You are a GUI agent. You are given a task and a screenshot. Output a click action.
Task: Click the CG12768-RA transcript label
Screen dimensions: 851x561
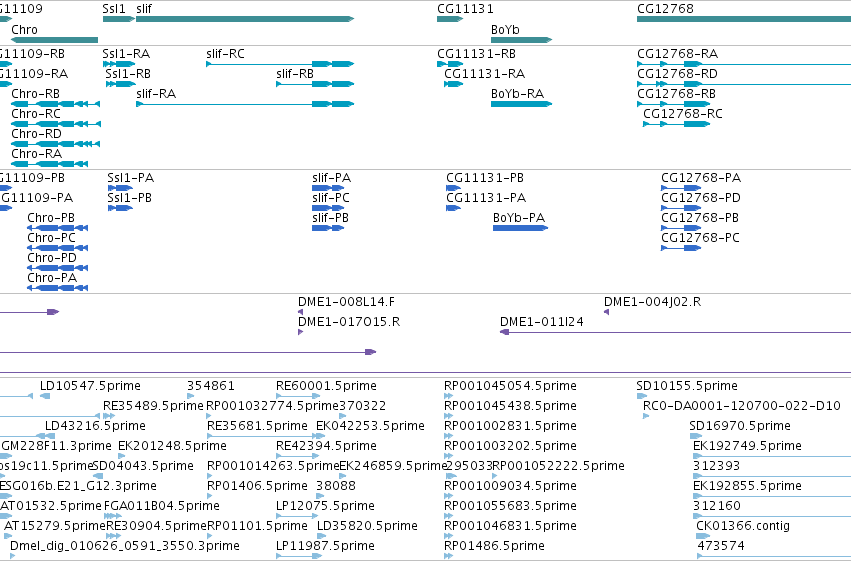[678, 54]
